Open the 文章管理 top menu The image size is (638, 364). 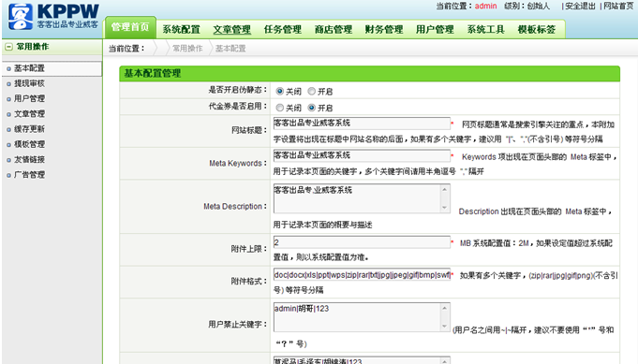(232, 29)
